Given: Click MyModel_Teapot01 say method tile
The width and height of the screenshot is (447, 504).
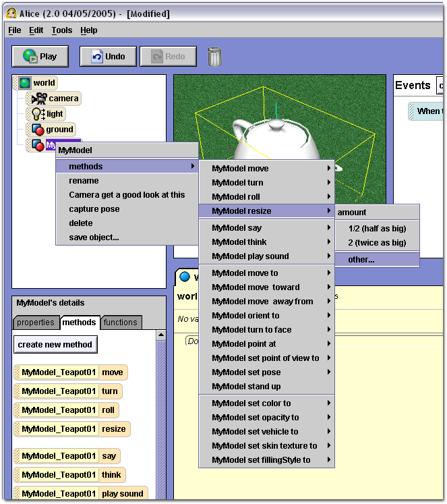Looking at the screenshot, I should coord(67,456).
